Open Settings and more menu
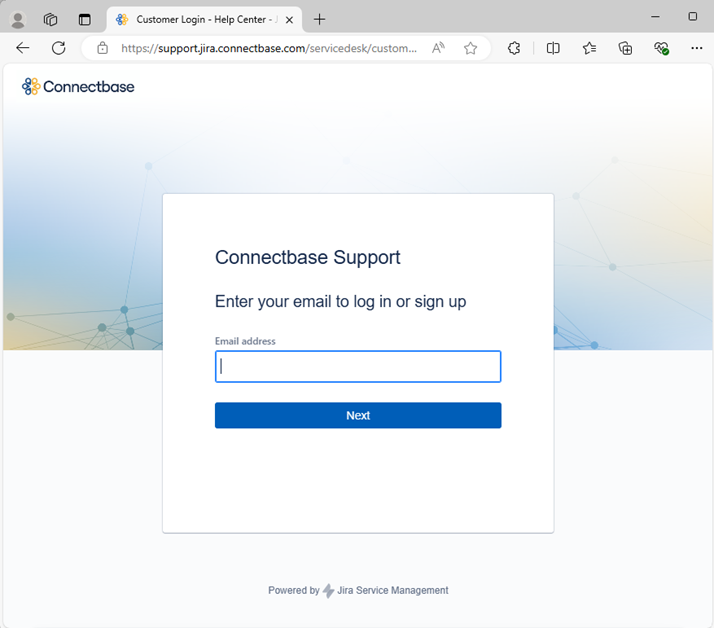 click(x=696, y=48)
